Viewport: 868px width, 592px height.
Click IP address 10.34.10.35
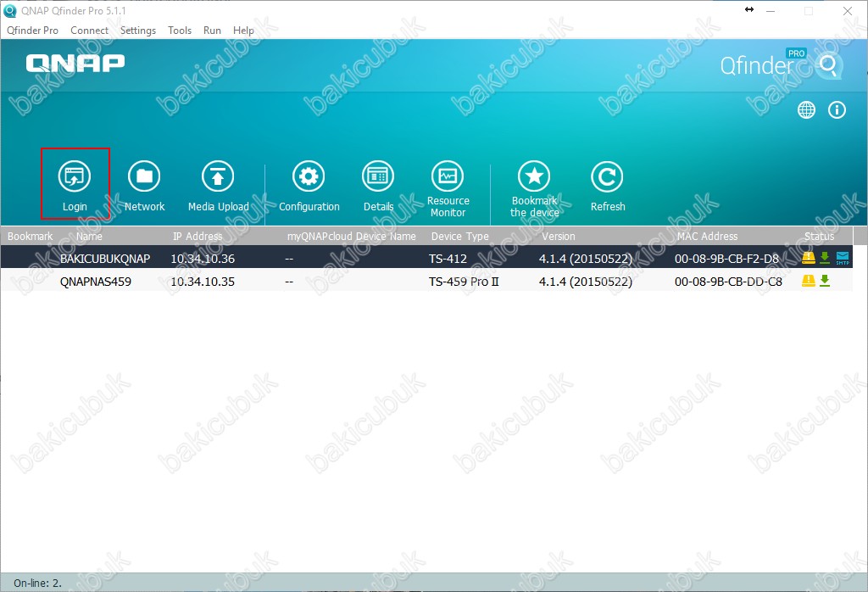click(203, 281)
